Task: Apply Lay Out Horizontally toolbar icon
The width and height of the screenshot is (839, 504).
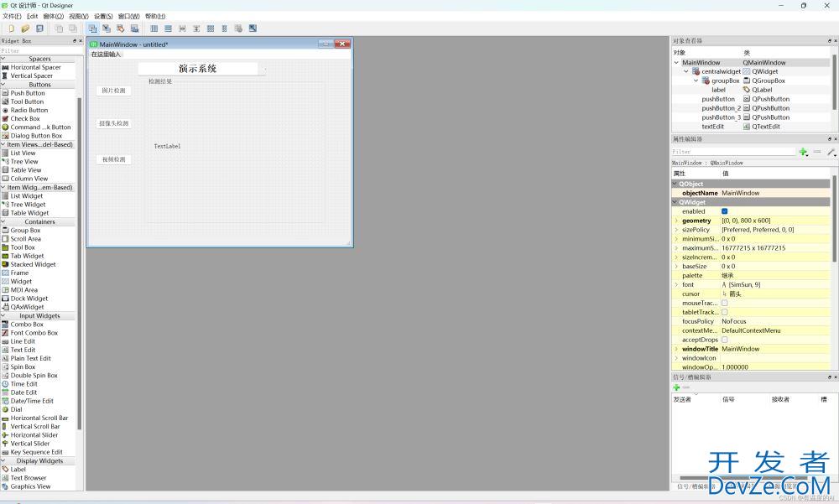Action: [x=154, y=29]
